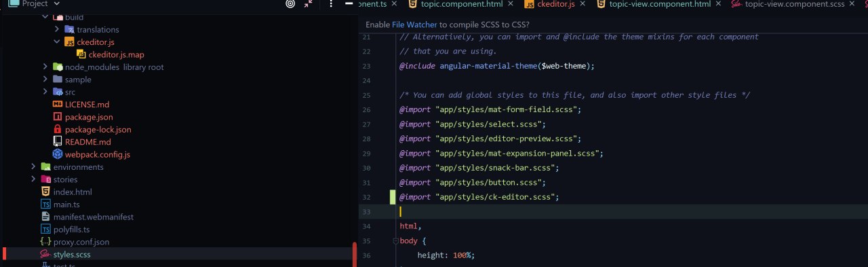Click the node_modules folder icon
The image size is (868, 267).
pos(58,67)
